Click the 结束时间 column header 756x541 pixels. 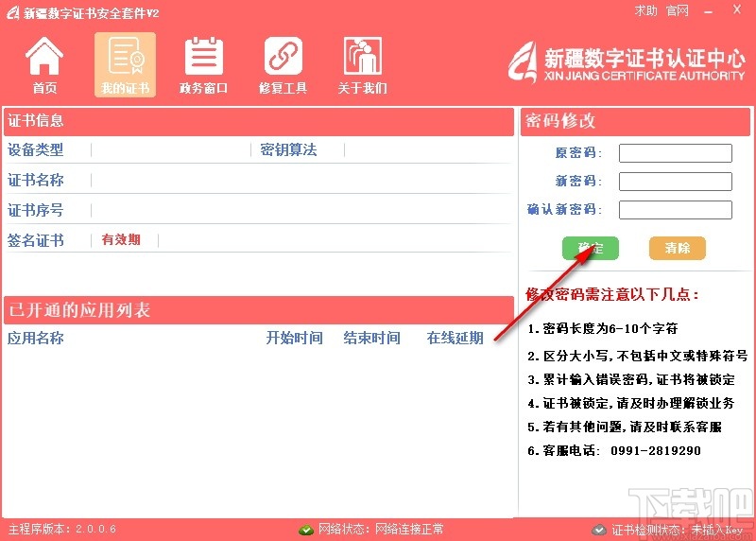coord(371,338)
